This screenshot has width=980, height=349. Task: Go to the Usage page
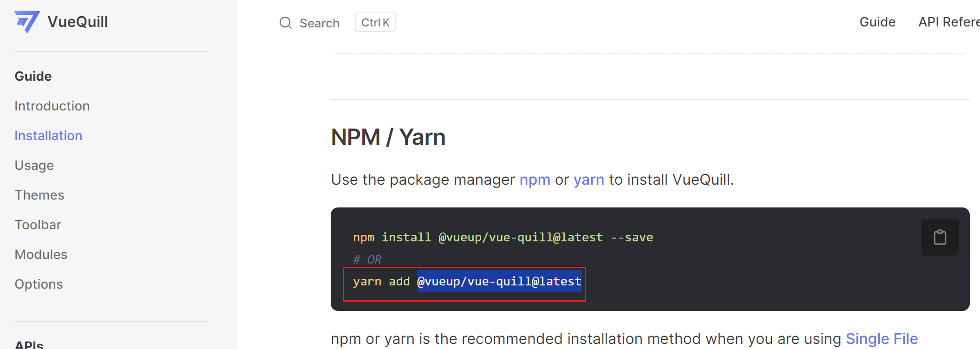click(34, 165)
